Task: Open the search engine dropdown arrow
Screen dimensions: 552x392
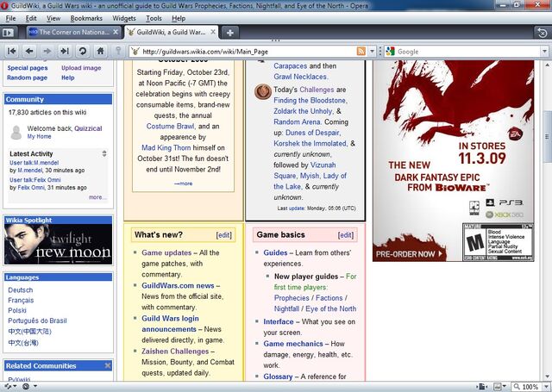Action: (544, 52)
